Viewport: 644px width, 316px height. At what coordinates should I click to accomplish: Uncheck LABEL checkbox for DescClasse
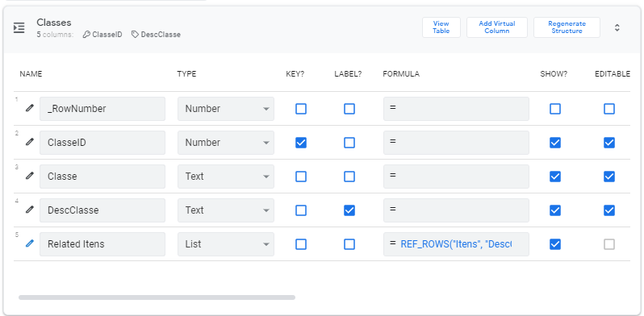pos(349,210)
